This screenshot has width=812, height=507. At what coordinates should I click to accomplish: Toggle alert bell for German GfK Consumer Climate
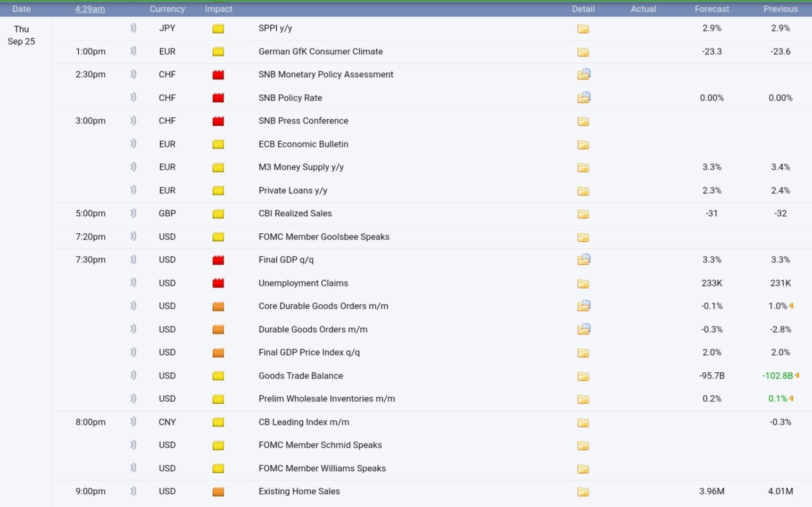tap(133, 51)
